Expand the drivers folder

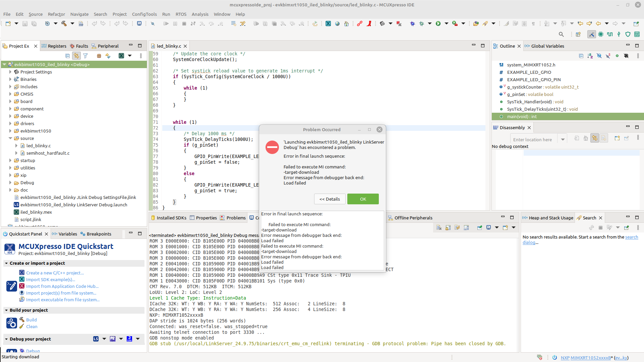point(10,123)
